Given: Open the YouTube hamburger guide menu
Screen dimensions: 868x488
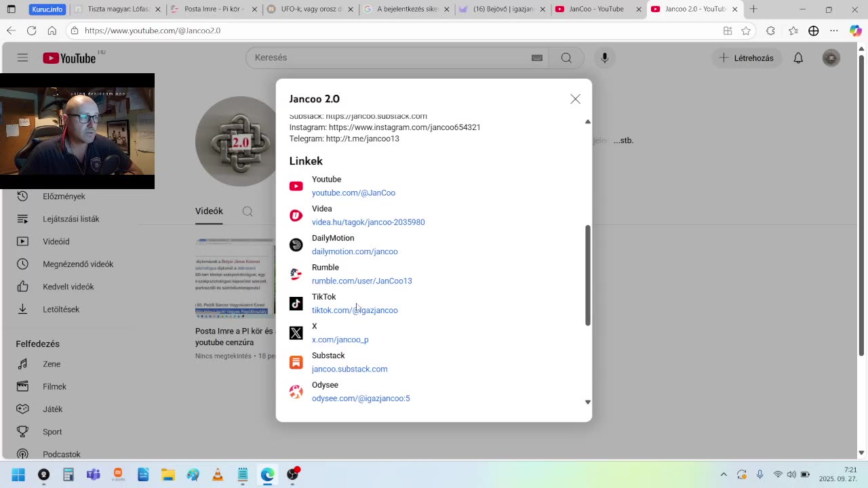Looking at the screenshot, I should (x=22, y=58).
